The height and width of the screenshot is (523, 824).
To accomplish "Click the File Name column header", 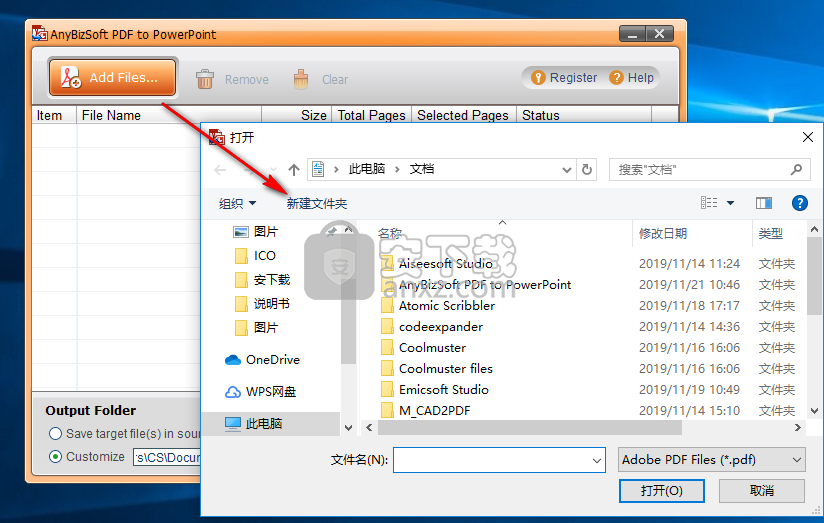I will click(169, 115).
